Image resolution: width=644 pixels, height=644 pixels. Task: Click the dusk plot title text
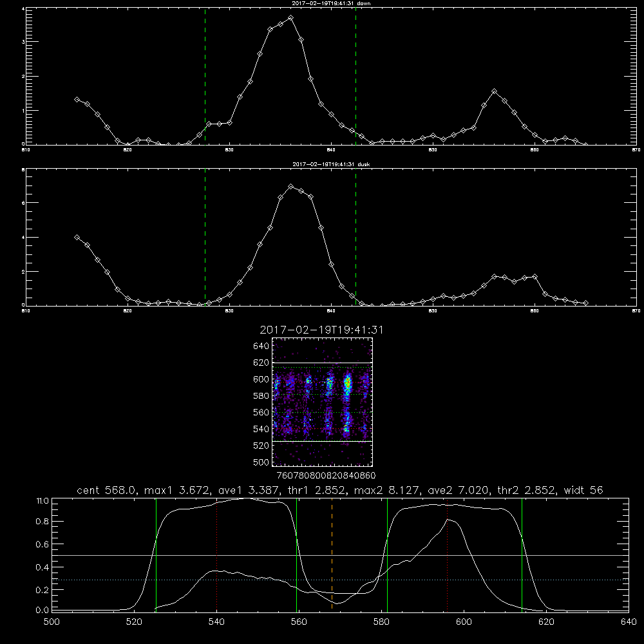332,164
